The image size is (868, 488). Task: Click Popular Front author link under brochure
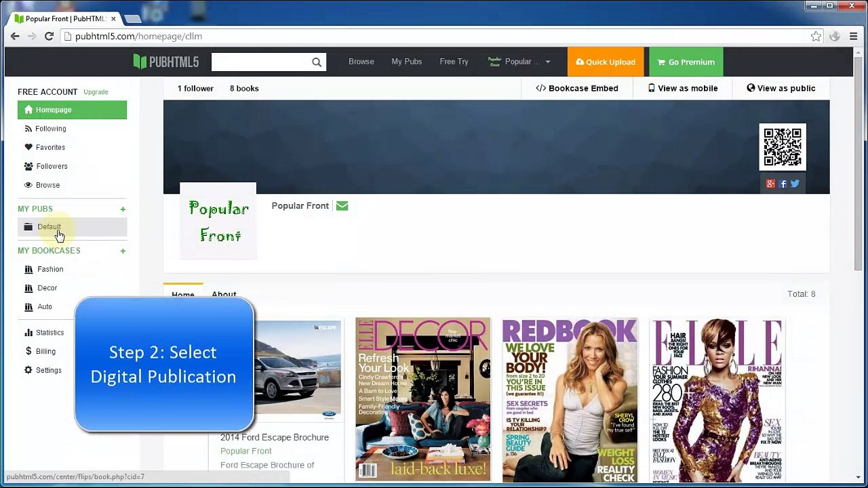(246, 451)
